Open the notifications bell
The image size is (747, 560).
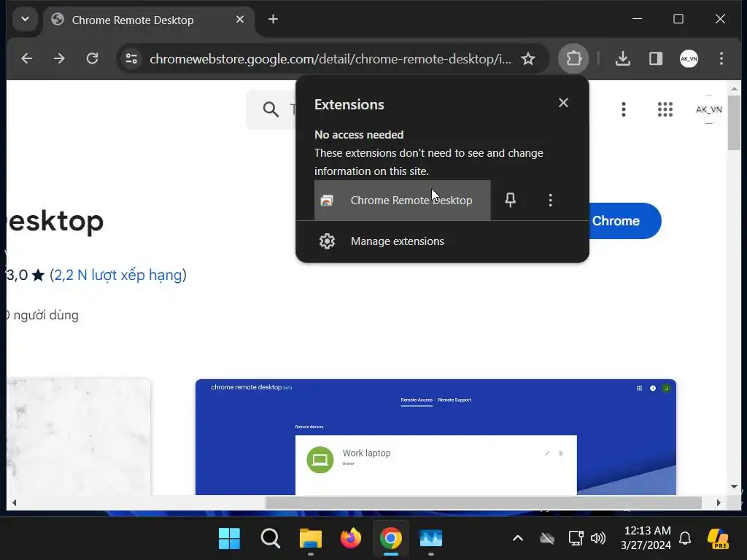pyautogui.click(x=685, y=539)
